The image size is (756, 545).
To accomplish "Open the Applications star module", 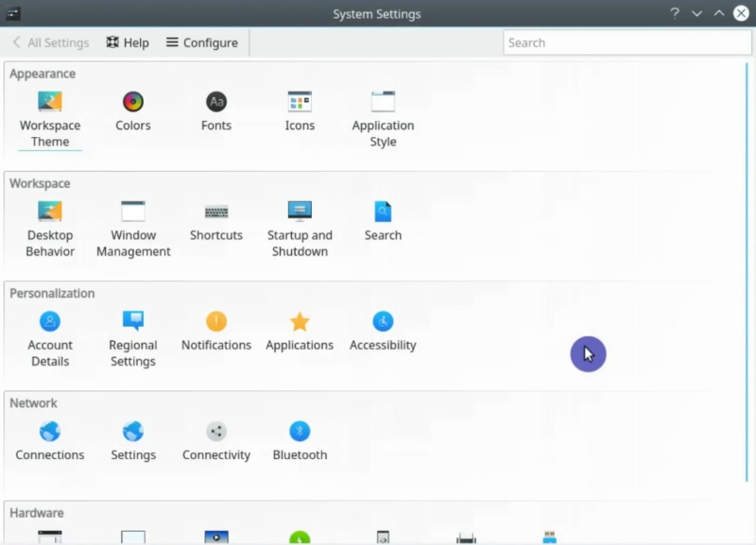I will tap(300, 332).
